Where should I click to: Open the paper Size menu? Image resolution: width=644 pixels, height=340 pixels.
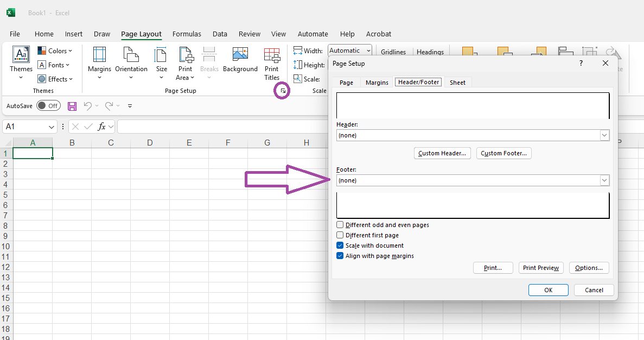pos(162,64)
